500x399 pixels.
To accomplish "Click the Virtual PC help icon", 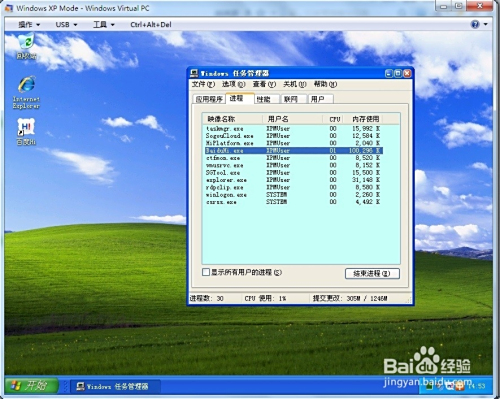I will 475,24.
